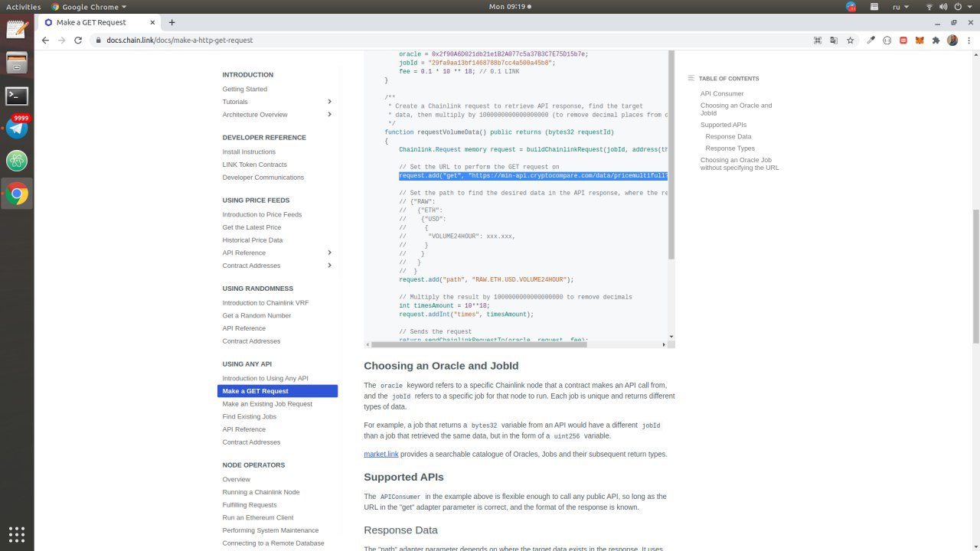This screenshot has height=551, width=980.
Task: Expand API Reference under Using Price Feeds
Action: pos(329,253)
